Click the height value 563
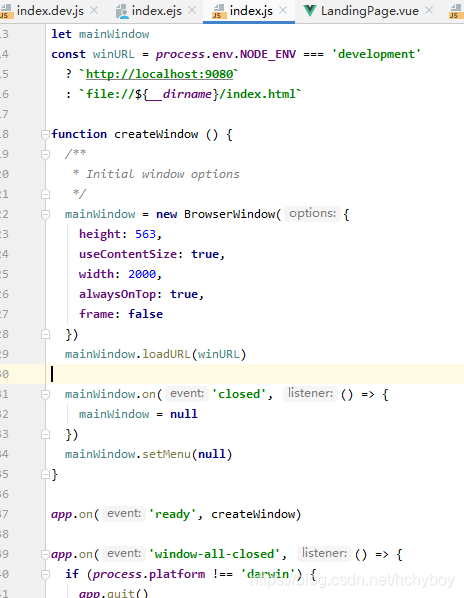This screenshot has width=464, height=598. point(146,234)
